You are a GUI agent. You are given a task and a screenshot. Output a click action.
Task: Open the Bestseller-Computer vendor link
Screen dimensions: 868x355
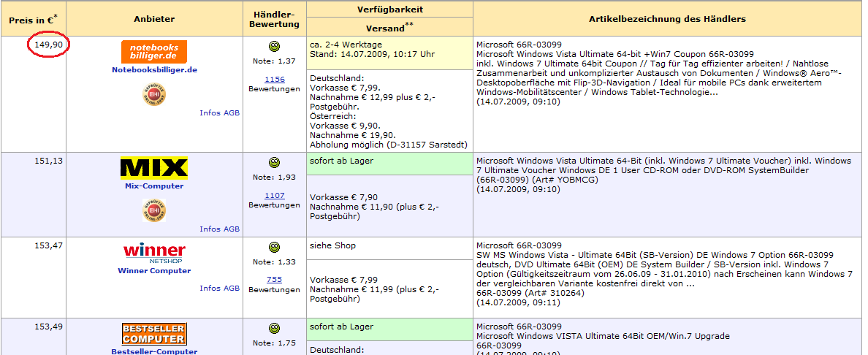154,351
